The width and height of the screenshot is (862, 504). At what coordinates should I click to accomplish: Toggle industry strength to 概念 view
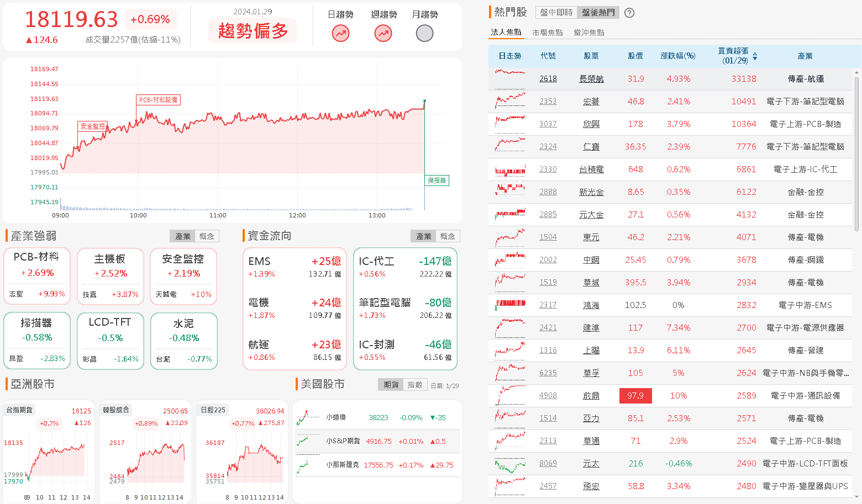point(207,236)
